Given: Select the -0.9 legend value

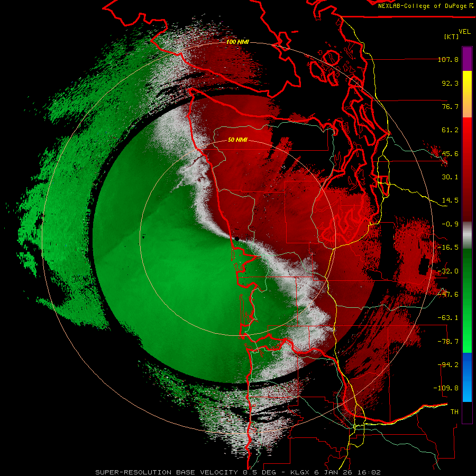Looking at the screenshot, I should tap(450, 224).
